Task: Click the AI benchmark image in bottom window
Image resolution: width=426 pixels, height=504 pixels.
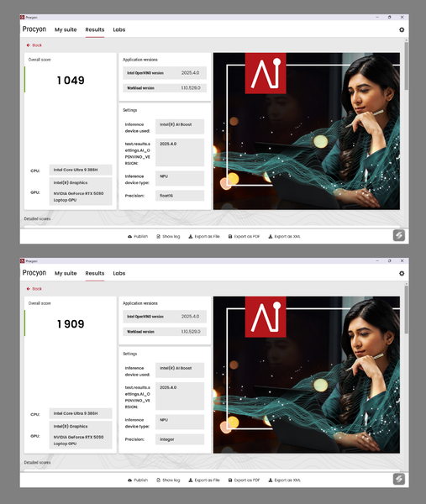Action: [307, 375]
